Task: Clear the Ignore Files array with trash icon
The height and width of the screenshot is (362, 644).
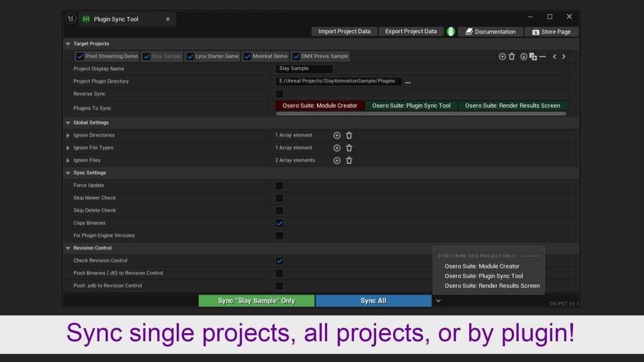Action: click(x=349, y=160)
